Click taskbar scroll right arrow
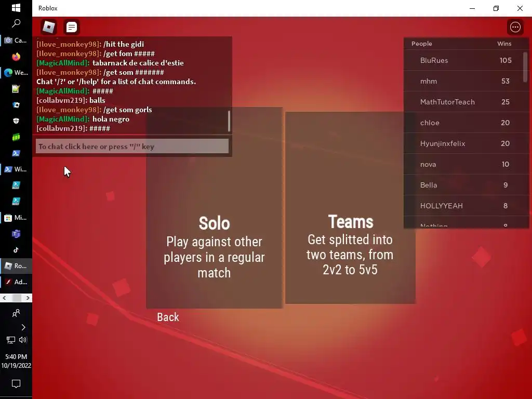Image resolution: width=532 pixels, height=399 pixels. 28,298
